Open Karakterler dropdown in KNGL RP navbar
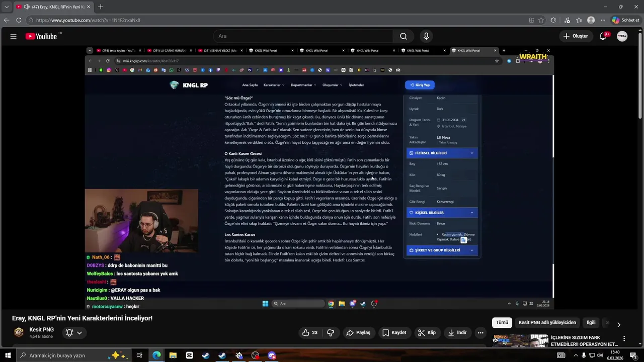This screenshot has height=362, width=644. (274, 85)
